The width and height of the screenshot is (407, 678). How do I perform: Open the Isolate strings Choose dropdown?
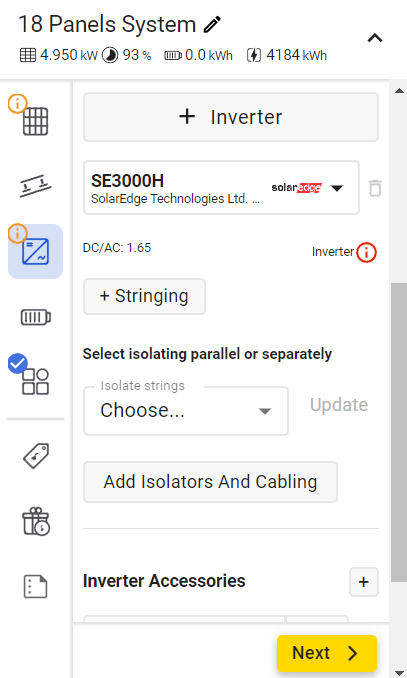[186, 411]
